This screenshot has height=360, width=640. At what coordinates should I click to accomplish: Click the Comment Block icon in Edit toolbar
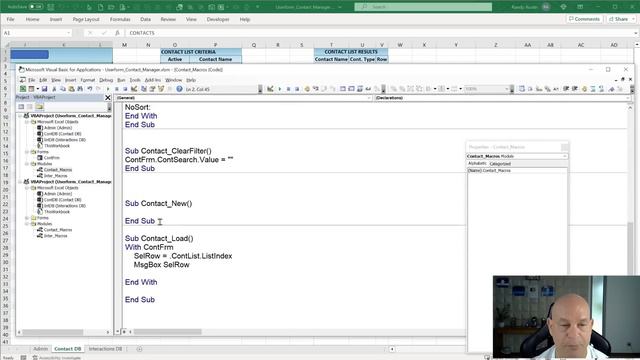coord(593,89)
